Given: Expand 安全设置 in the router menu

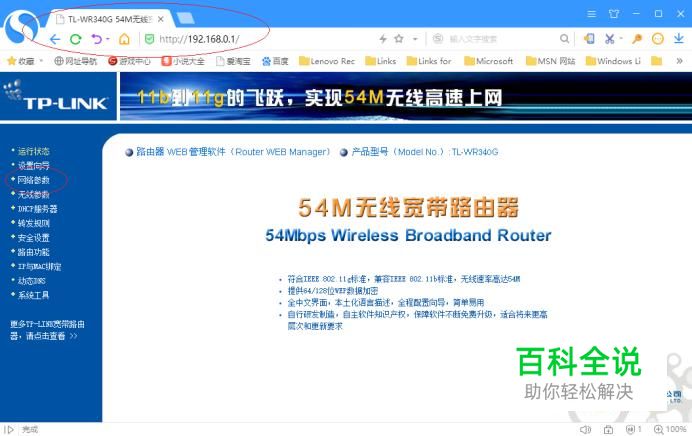Looking at the screenshot, I should 34,238.
